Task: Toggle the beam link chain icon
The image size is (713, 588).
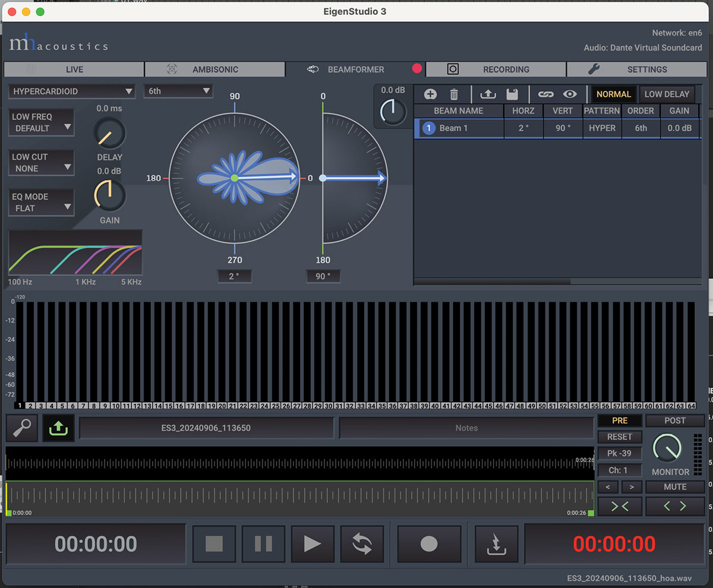Action: point(545,94)
